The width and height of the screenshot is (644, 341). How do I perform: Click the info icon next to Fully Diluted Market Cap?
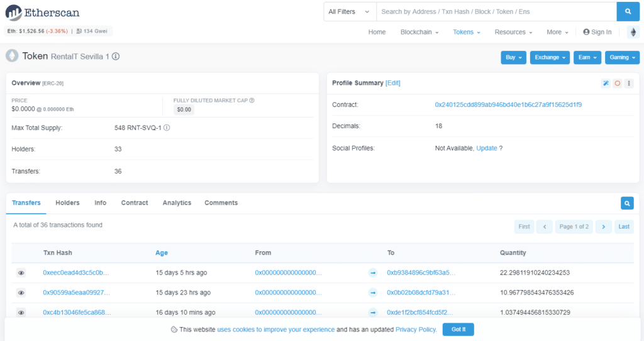tap(252, 100)
